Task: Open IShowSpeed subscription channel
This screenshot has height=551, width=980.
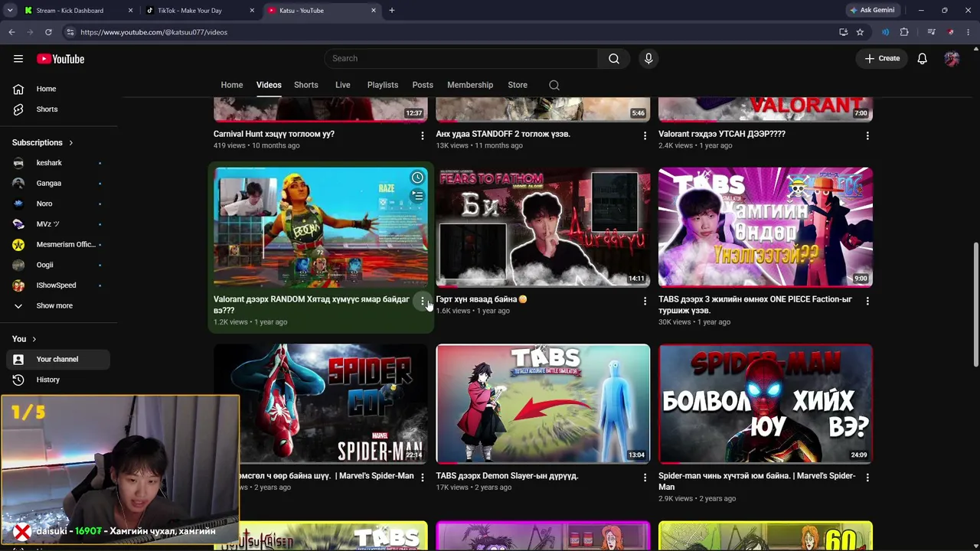Action: coord(57,285)
